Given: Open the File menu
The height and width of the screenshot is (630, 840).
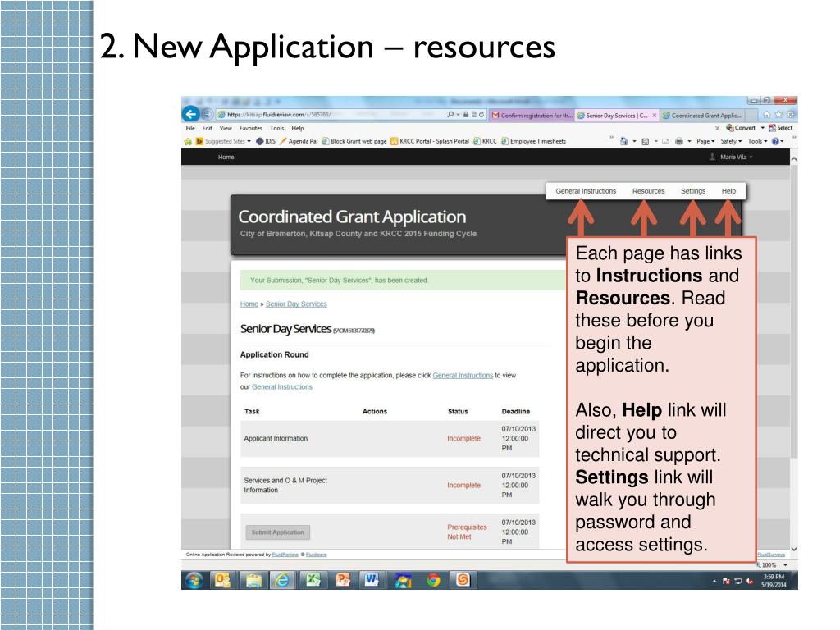Looking at the screenshot, I should coord(190,129).
